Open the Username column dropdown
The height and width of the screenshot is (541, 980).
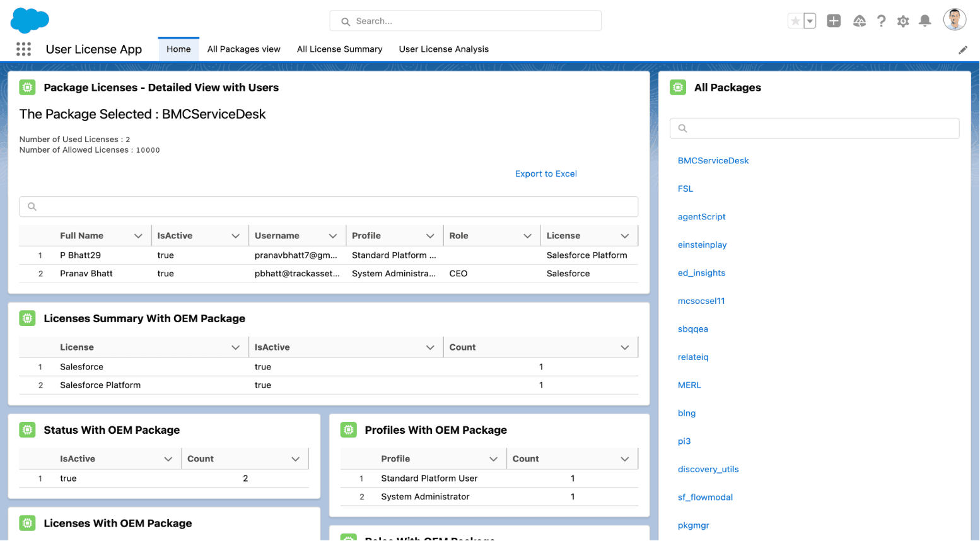(332, 236)
